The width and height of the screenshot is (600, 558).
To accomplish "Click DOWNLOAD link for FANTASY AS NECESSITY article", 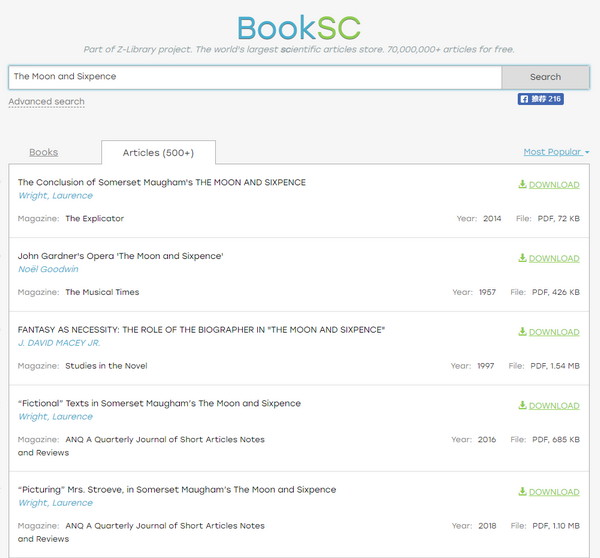I will click(554, 332).
